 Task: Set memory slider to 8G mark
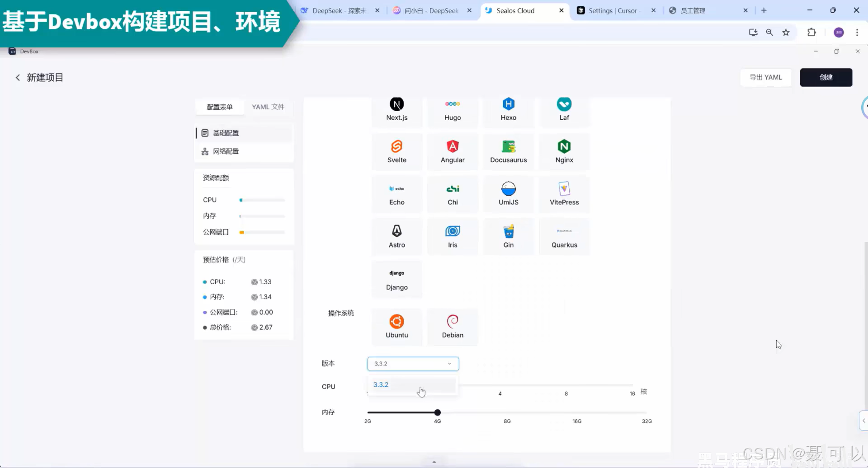pos(507,412)
